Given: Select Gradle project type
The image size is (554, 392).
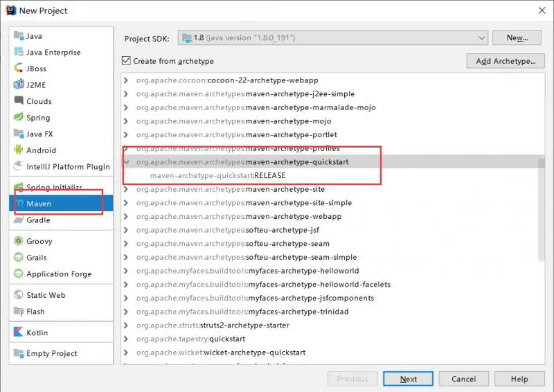Looking at the screenshot, I should point(61,220).
